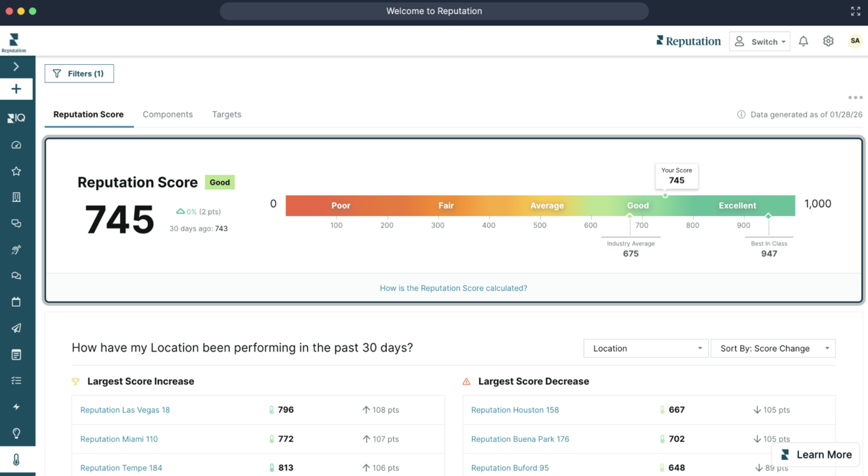Open the lightbulb insights sidebar icon
Viewport: 868px width, 476px height.
coord(16,433)
